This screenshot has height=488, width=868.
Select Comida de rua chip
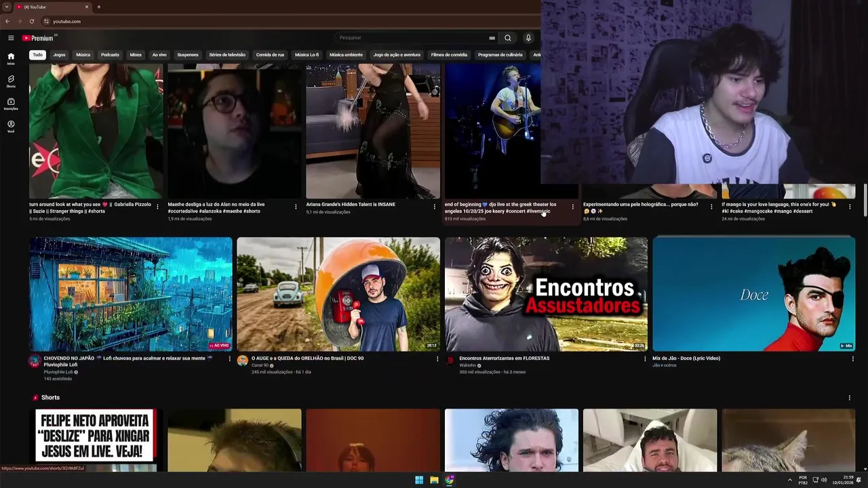coord(270,55)
